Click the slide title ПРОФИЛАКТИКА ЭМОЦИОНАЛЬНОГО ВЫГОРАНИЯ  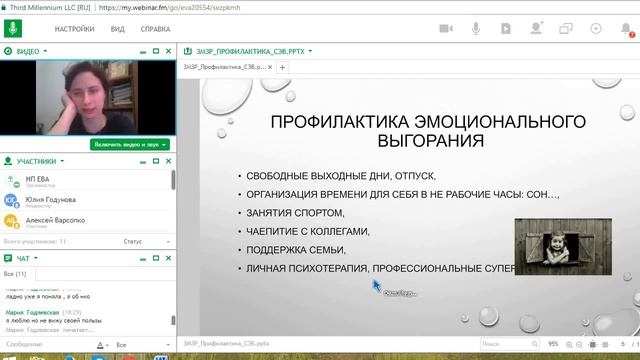click(x=428, y=131)
